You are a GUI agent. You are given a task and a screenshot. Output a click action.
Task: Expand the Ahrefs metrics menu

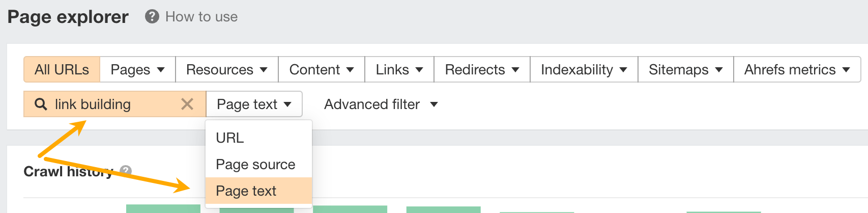pyautogui.click(x=797, y=70)
